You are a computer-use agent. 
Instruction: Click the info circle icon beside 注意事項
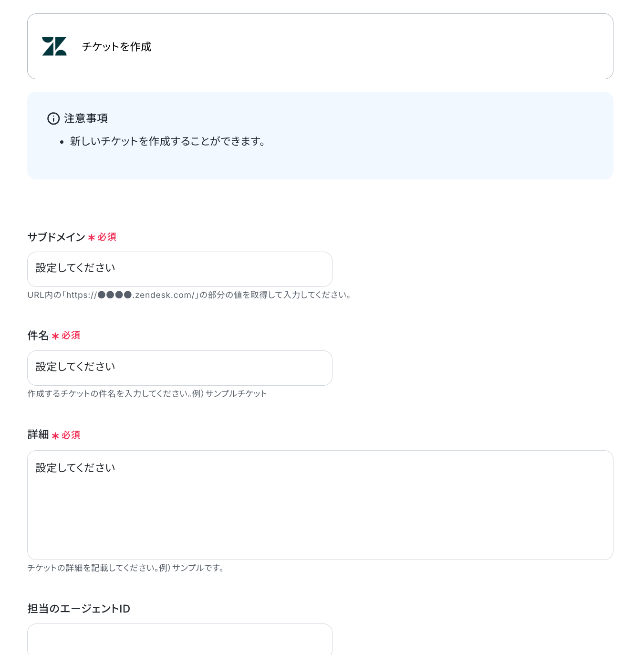tap(53, 118)
